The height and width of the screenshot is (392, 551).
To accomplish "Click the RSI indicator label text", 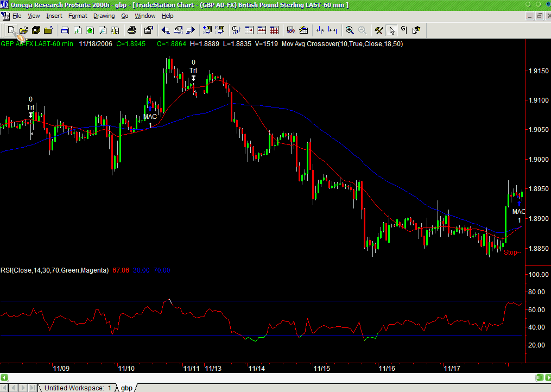I will 54,270.
